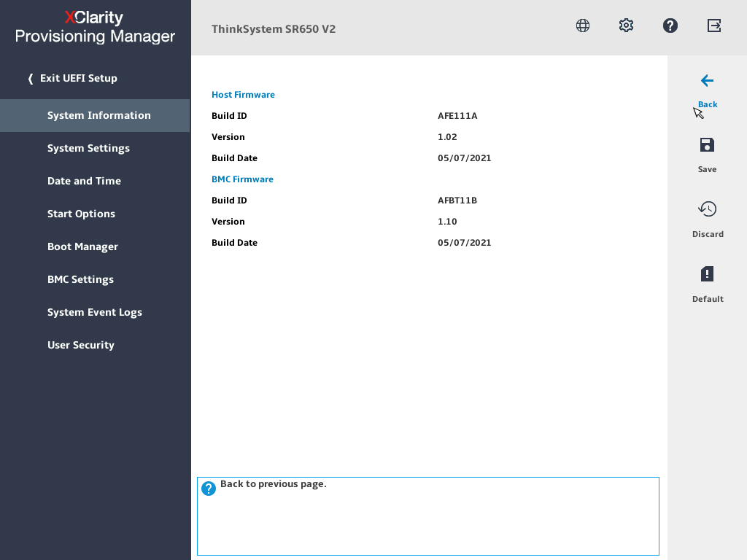Open User Security

[81, 345]
